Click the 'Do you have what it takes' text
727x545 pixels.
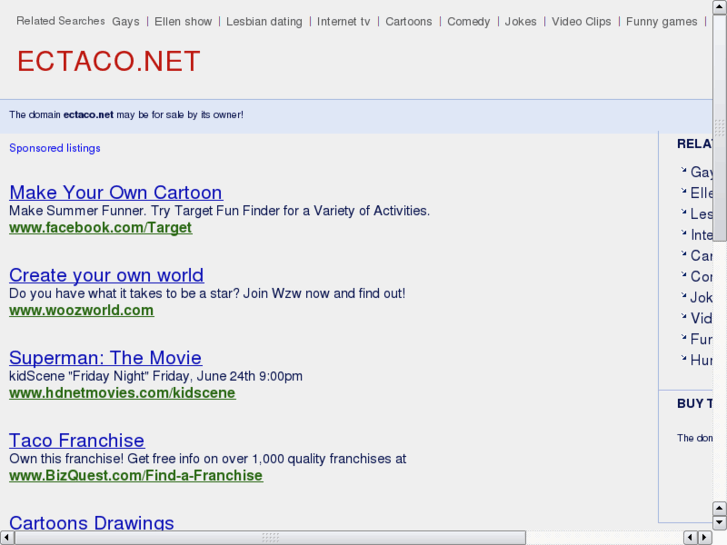click(207, 294)
